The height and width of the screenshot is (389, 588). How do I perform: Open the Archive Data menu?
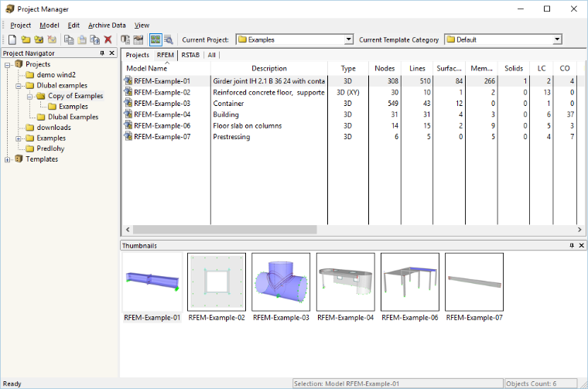click(x=107, y=25)
